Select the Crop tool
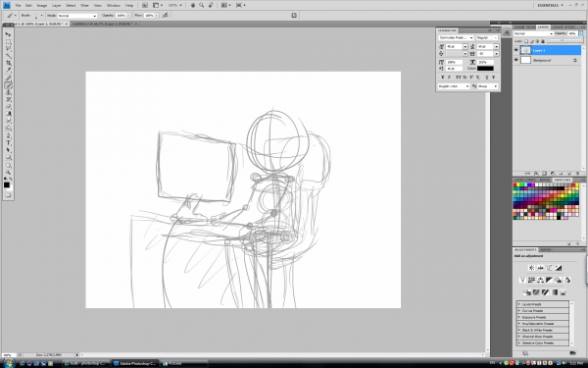Viewport: 588px width, 368px height. coord(8,63)
